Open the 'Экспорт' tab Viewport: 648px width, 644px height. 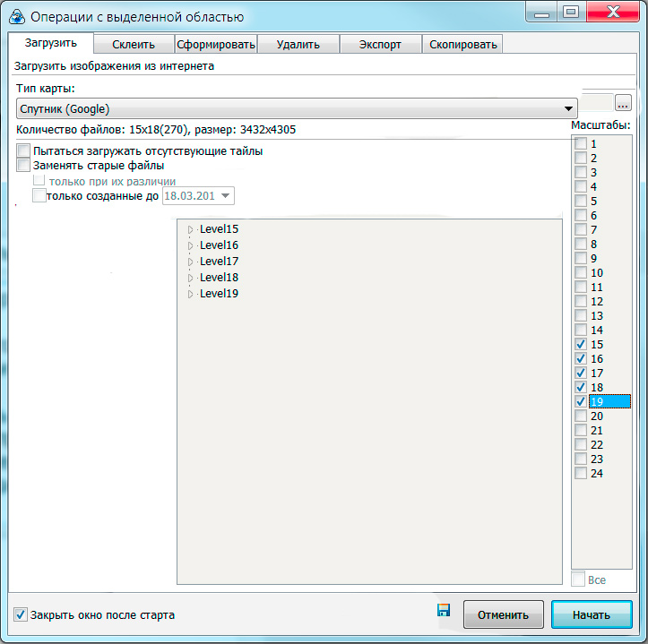380,44
